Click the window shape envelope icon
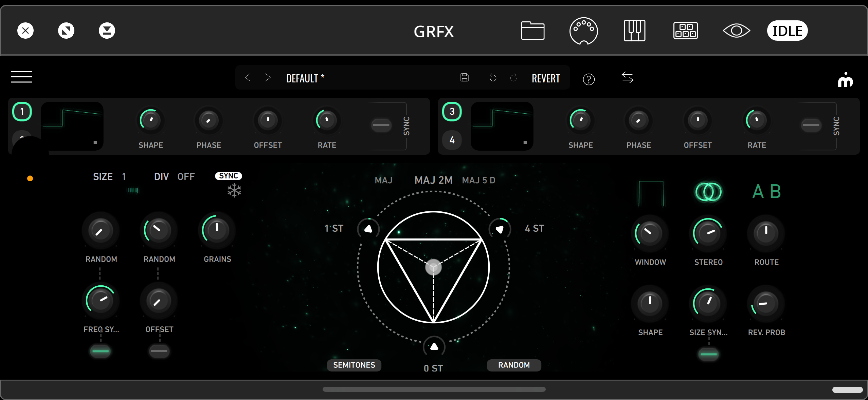The width and height of the screenshot is (868, 400). [651, 193]
